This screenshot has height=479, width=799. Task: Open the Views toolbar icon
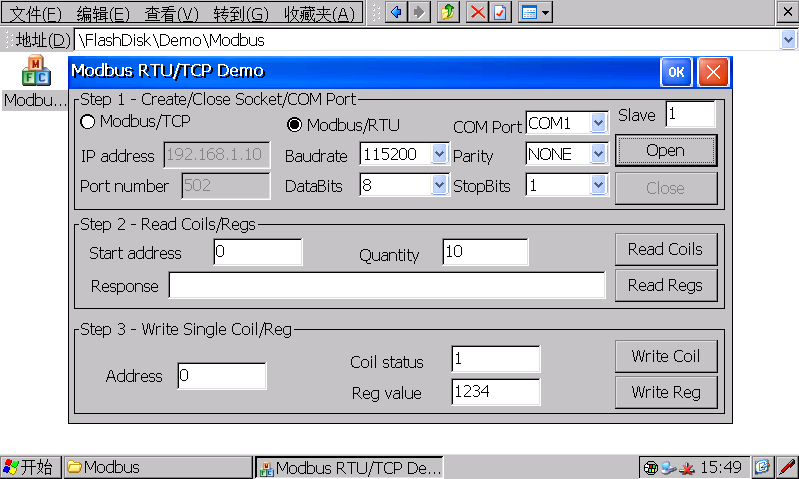[535, 12]
